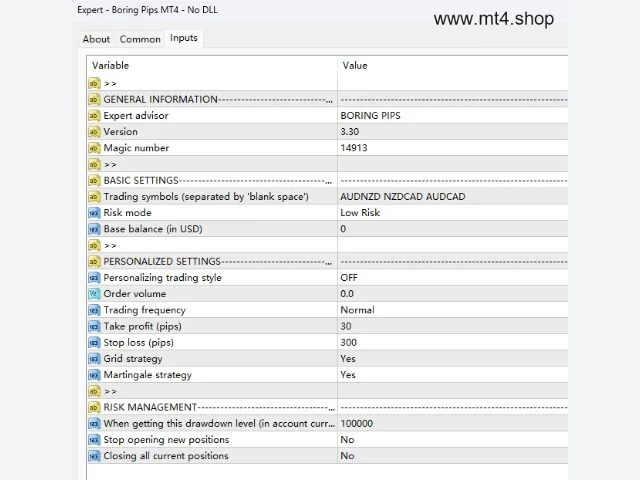Click the Expert advisor row icon
Viewport: 640px width, 480px height.
click(94, 116)
